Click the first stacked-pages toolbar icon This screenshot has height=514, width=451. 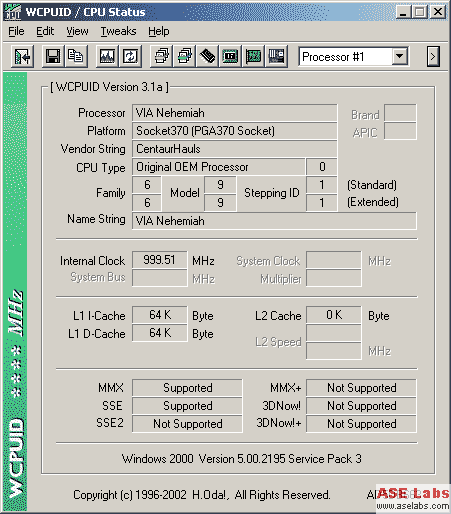tap(161, 56)
